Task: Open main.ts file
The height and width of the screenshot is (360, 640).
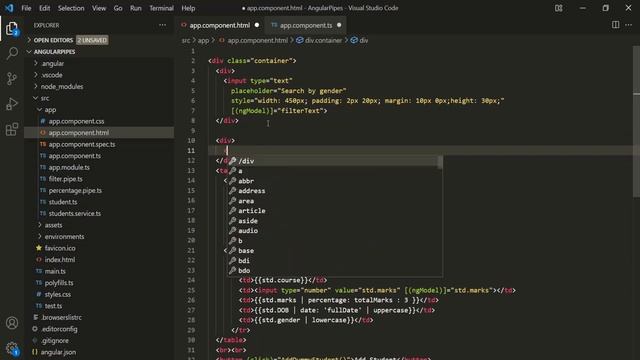Action: tap(55, 271)
